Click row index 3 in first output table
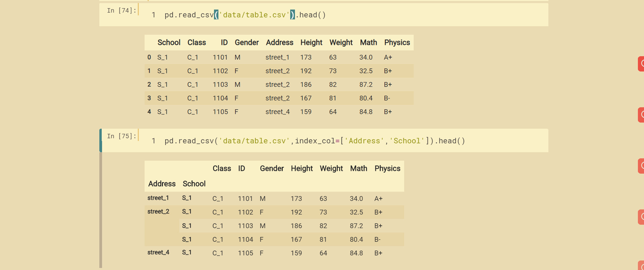 point(149,98)
